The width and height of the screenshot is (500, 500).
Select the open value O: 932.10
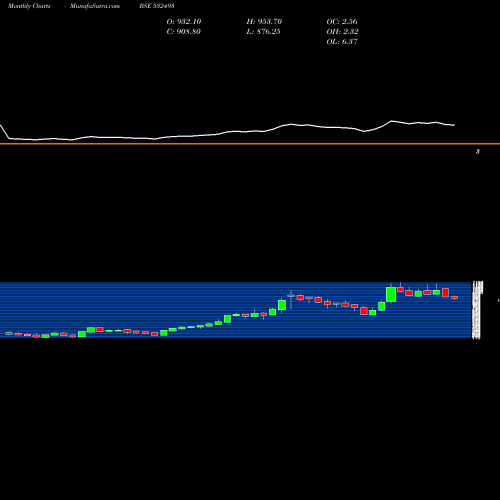(184, 21)
